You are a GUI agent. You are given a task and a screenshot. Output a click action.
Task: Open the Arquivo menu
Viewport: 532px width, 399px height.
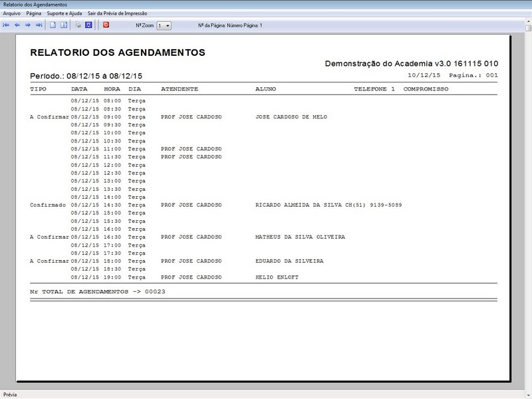(11, 13)
